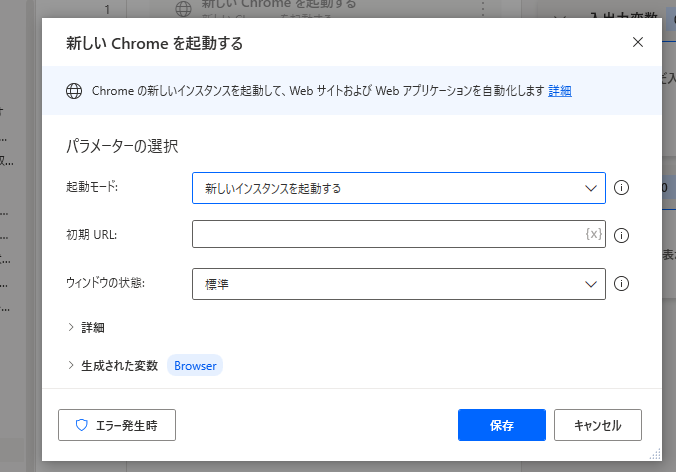Click the globe icon in description banner
This screenshot has width=676, height=472.
(x=74, y=91)
